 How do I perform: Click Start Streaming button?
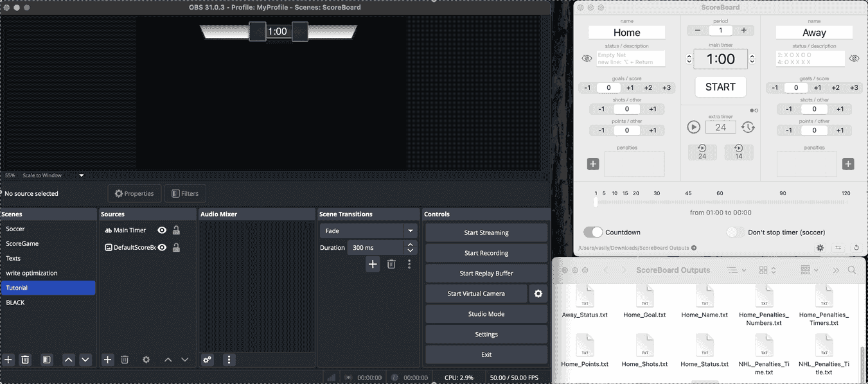[x=486, y=232]
